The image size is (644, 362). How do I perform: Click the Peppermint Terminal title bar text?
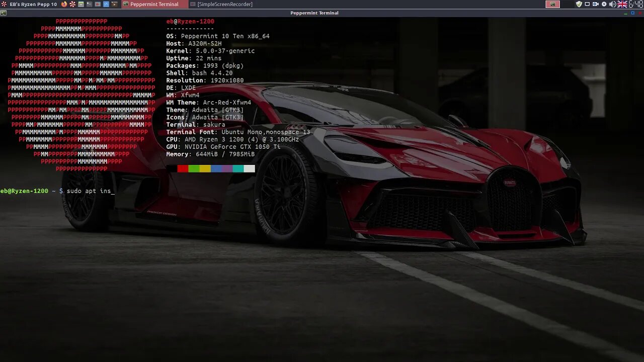coord(314,13)
